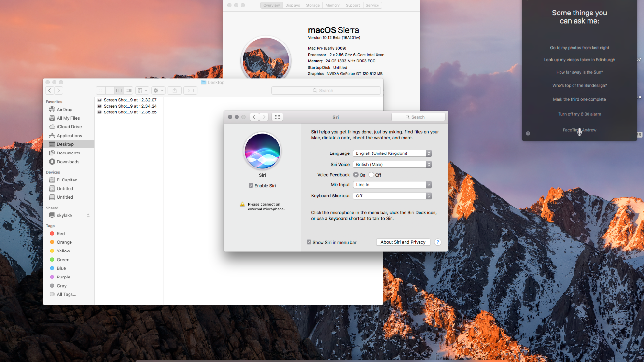Switch Finder to list view
Viewport: 644px width, 362px height.
coord(110,90)
